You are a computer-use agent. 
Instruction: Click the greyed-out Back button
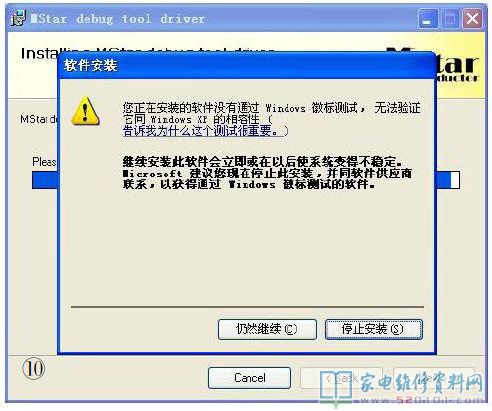tap(341, 378)
